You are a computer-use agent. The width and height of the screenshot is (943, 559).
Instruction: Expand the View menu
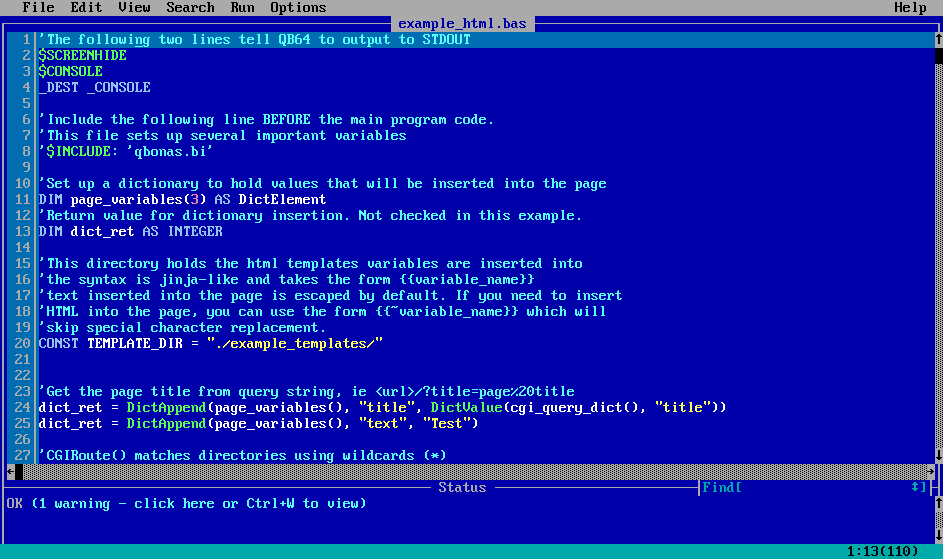pos(134,8)
